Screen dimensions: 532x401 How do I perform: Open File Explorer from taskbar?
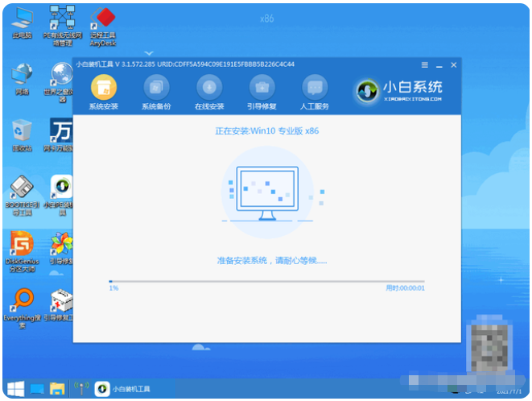(x=57, y=389)
